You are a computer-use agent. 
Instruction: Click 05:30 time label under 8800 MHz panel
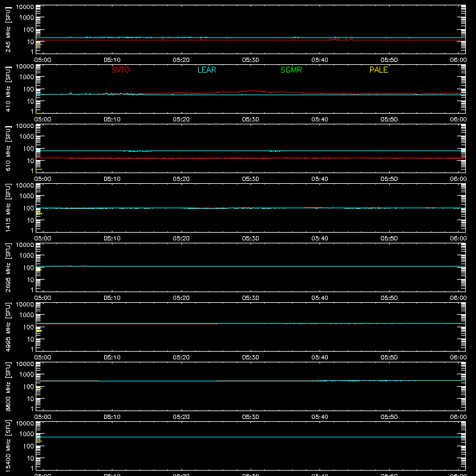click(250, 417)
